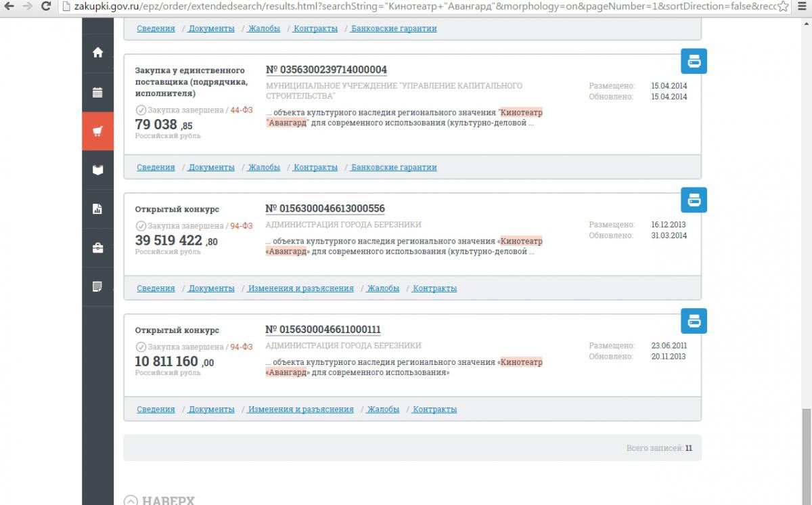Open Изменения и разъяснения for 39 519 422 purchase
The image size is (812, 505).
[x=300, y=288]
